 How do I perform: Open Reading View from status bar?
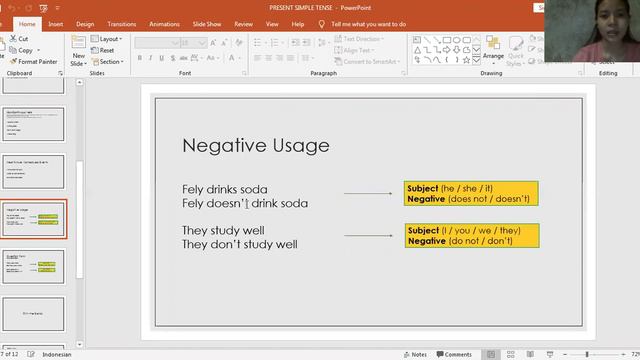[530, 354]
